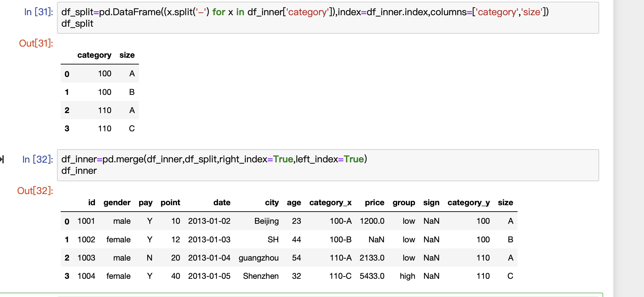Click the run-cell icon beside In [32]
Image resolution: width=644 pixels, height=297 pixels.
(x=2, y=159)
